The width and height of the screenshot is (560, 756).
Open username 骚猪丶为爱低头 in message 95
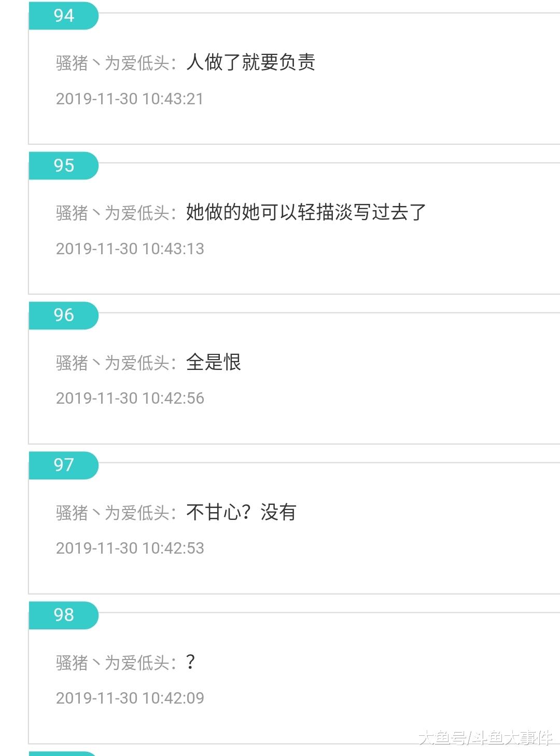(x=113, y=213)
